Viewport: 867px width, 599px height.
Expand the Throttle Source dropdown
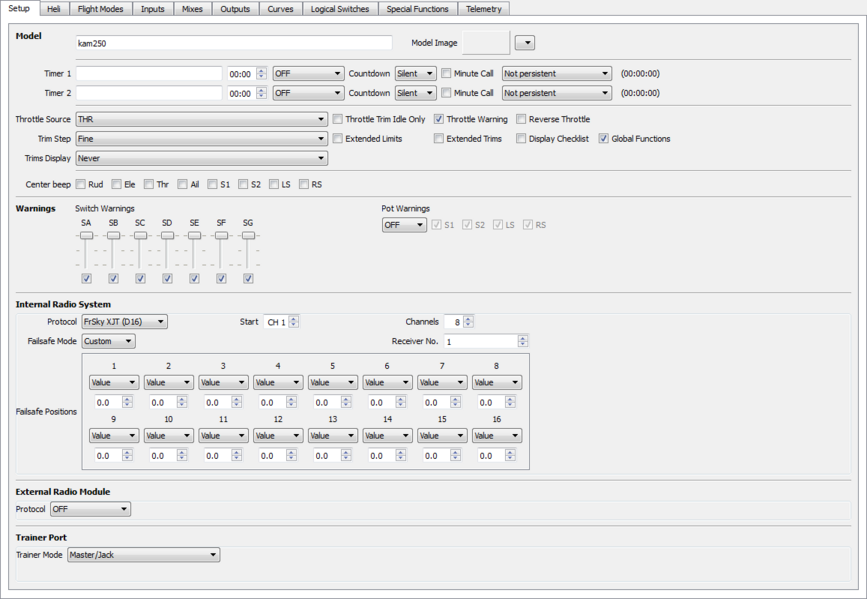pos(201,119)
